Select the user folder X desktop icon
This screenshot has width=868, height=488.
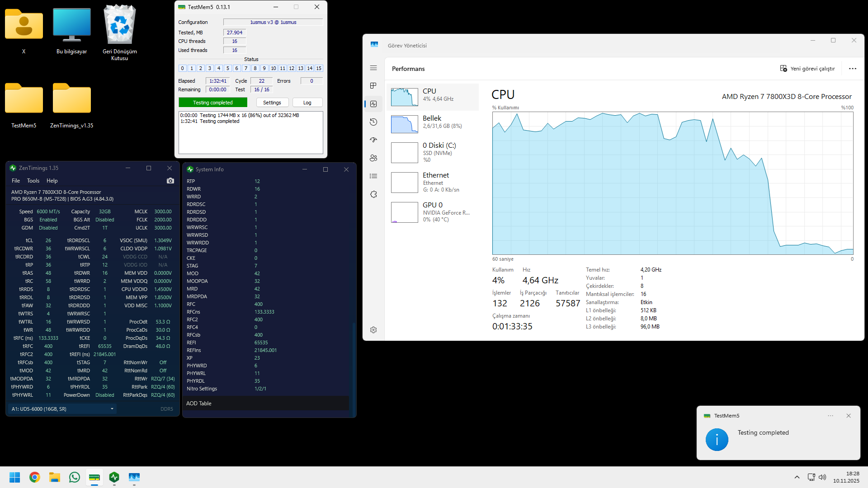click(x=24, y=31)
